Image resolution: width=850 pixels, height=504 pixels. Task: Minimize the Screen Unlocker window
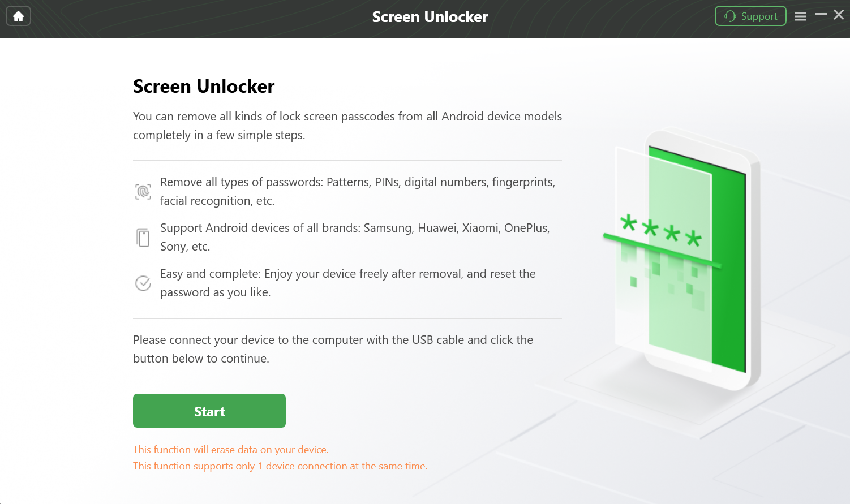(x=821, y=15)
